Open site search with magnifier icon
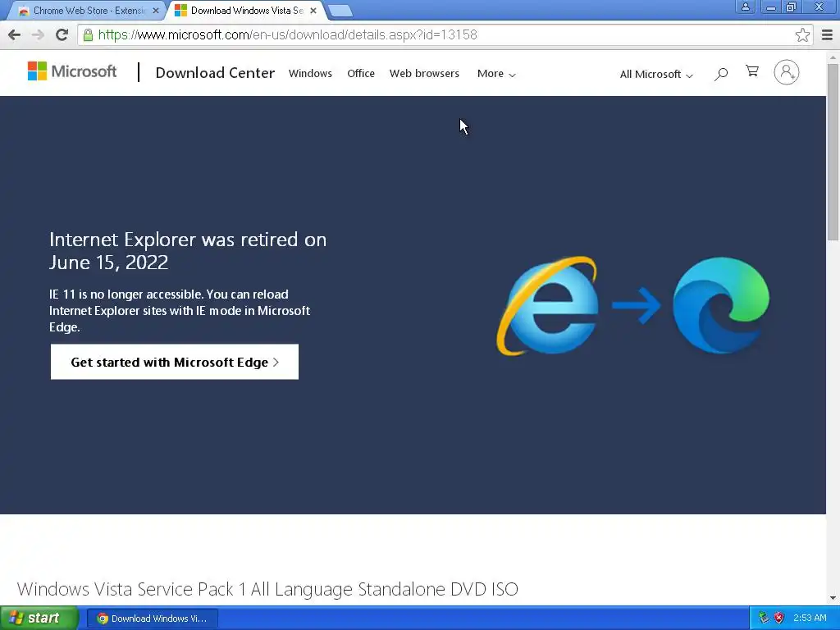The width and height of the screenshot is (840, 630). coord(721,74)
